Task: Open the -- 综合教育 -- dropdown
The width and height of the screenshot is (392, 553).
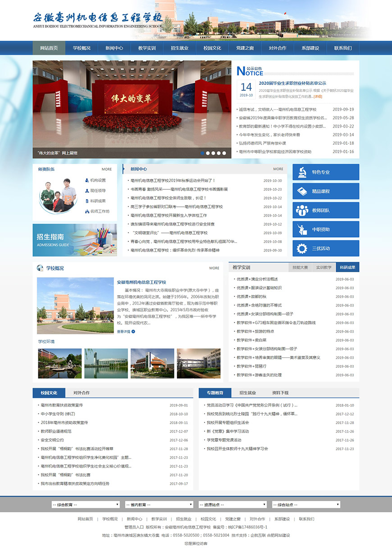Action: (x=86, y=504)
